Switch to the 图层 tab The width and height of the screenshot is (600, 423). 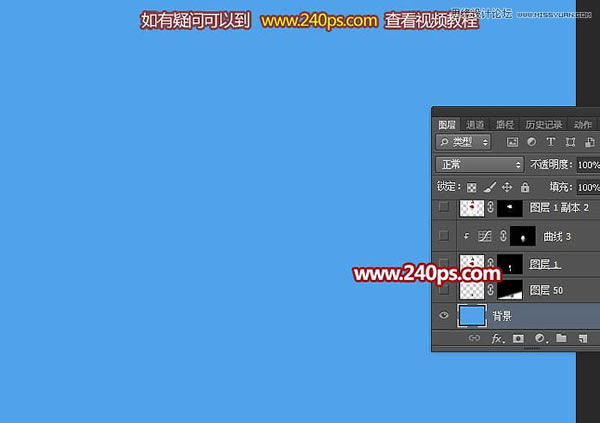click(447, 124)
